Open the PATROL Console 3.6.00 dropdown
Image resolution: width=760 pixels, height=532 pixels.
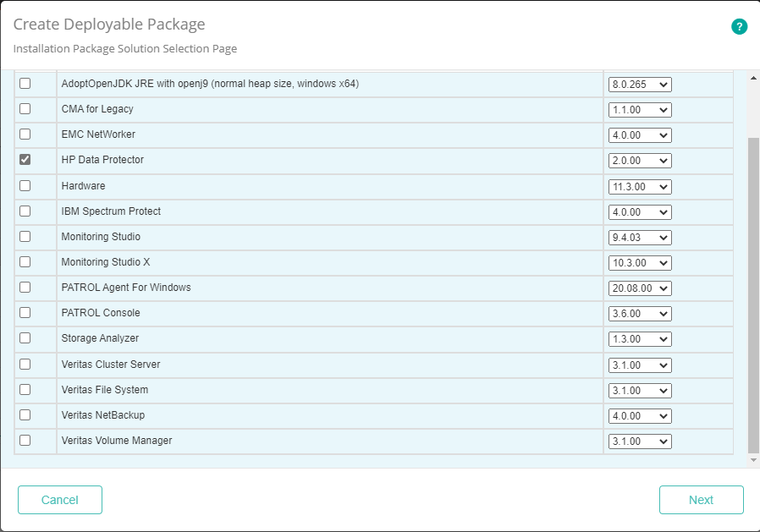[640, 314]
